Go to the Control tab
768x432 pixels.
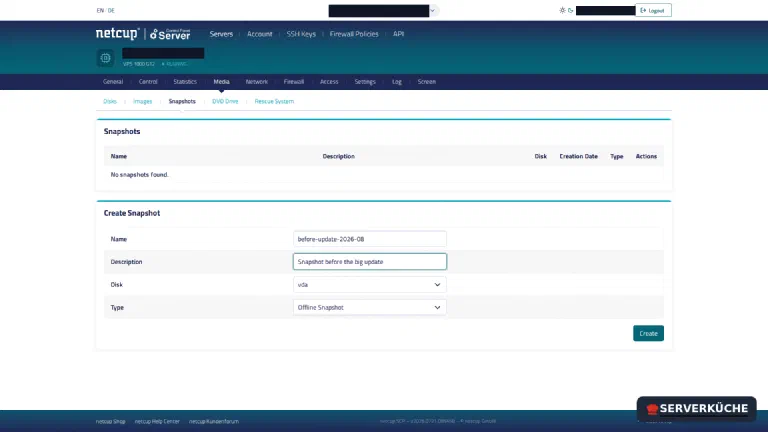(148, 82)
